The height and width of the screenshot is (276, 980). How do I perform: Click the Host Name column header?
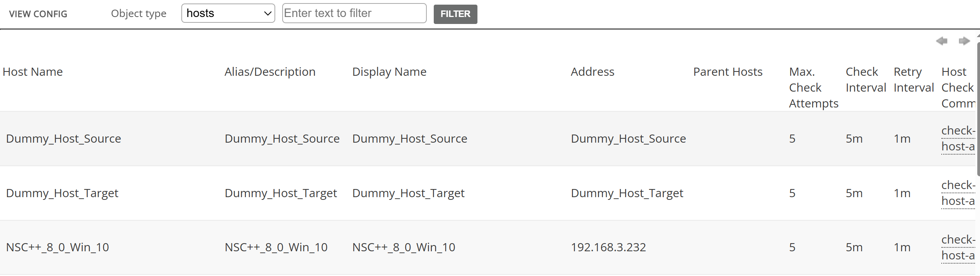(33, 72)
